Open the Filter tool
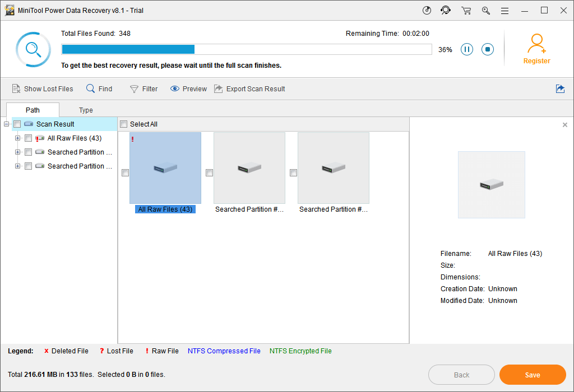This screenshot has height=392, width=574. (x=144, y=89)
